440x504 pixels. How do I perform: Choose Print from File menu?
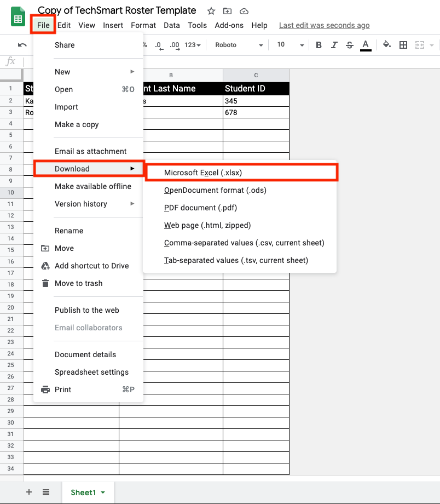click(x=88, y=390)
